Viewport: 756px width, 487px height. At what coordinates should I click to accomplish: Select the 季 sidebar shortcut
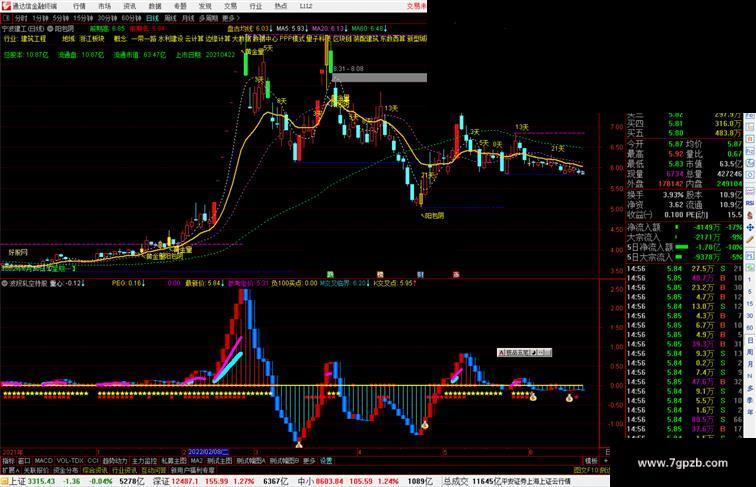click(x=750, y=400)
